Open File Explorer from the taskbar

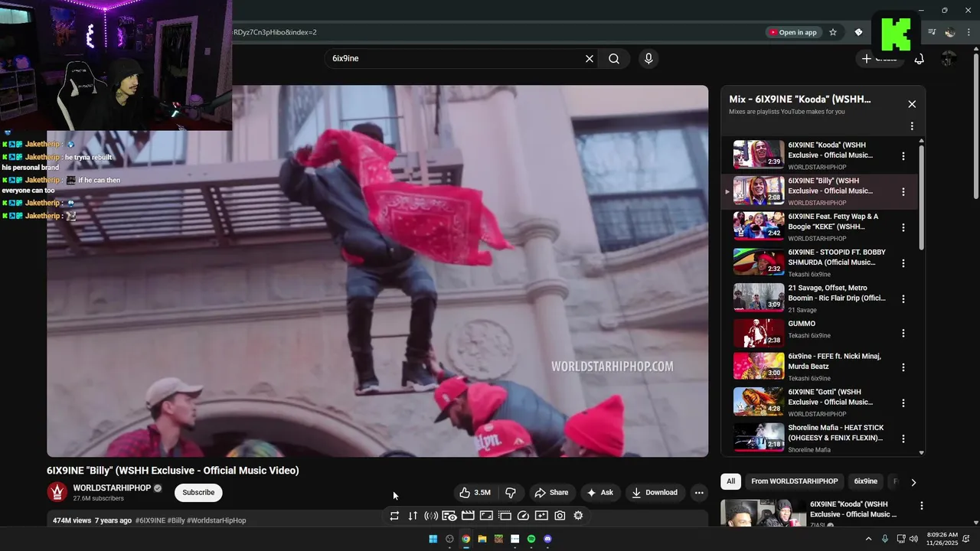coord(482,539)
